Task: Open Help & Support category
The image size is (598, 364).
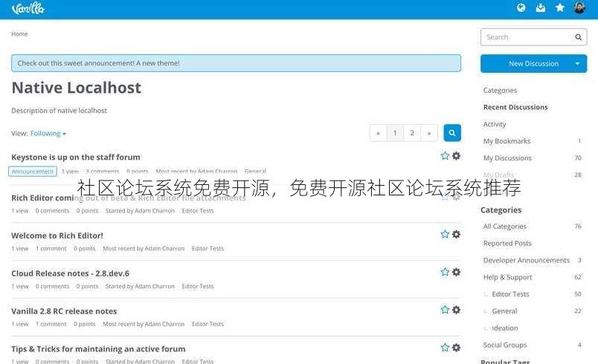Action: 507,277
